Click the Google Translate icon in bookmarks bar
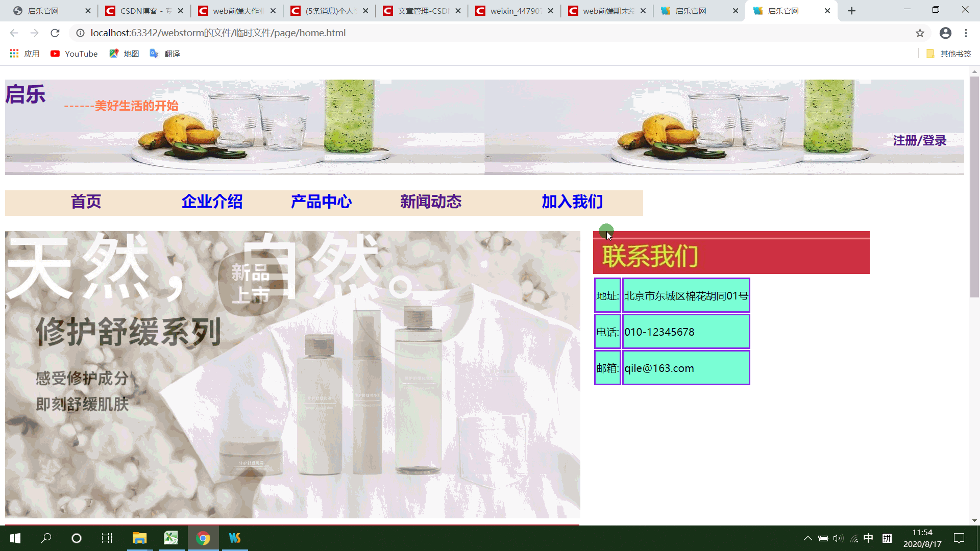Viewport: 980px width, 551px height. 154,54
